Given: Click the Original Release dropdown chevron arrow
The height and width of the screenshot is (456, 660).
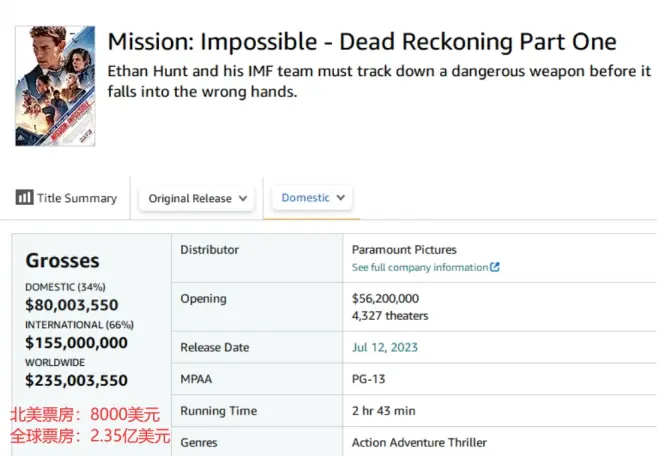Looking at the screenshot, I should (243, 198).
